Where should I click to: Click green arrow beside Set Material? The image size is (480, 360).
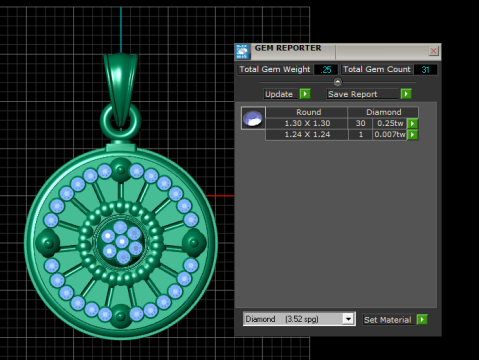pyautogui.click(x=422, y=320)
